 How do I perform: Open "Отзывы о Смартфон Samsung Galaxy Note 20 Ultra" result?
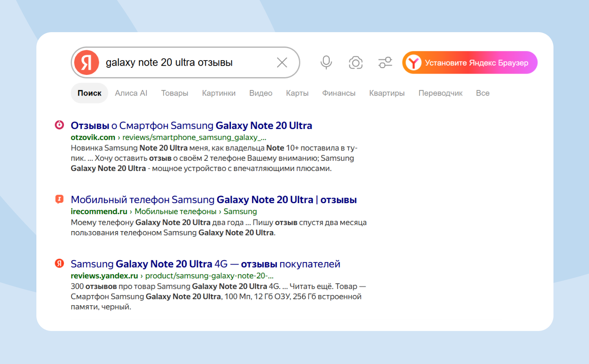pos(191,126)
